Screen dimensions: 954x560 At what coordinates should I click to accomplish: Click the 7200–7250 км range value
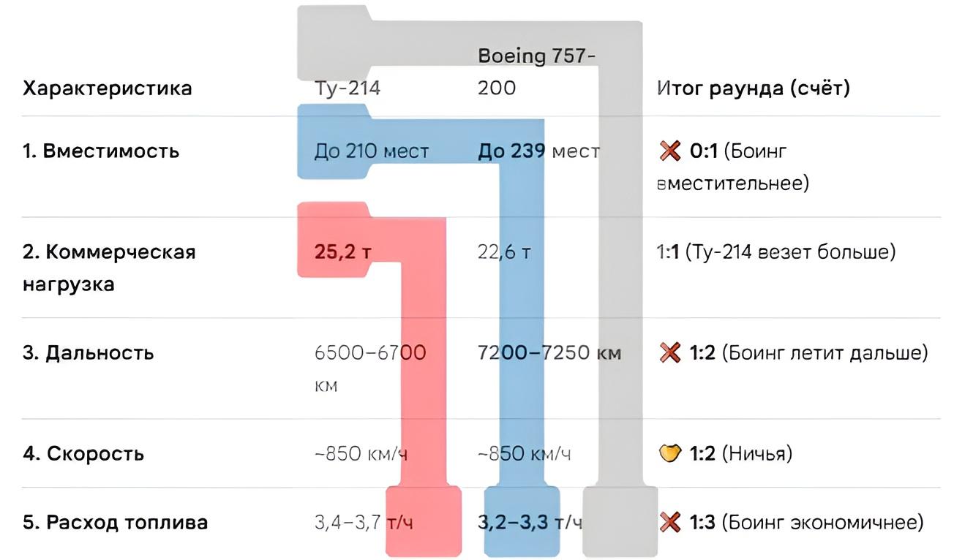click(549, 353)
